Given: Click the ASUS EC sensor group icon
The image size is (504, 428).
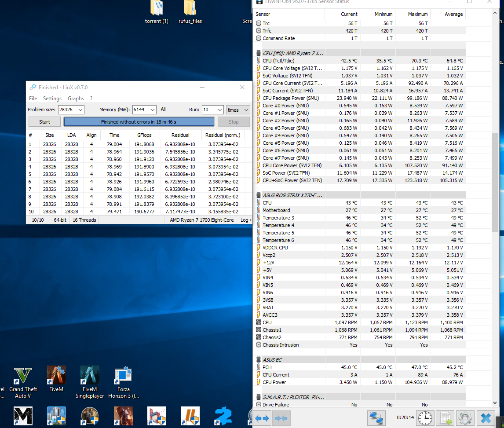Looking at the screenshot, I should [x=259, y=360].
